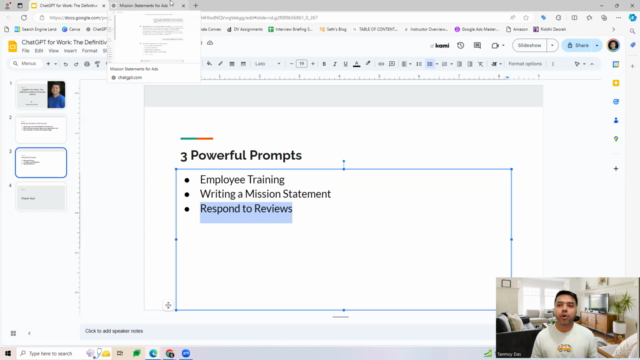Increase the indent
640x360 pixels.
[x=470, y=64]
